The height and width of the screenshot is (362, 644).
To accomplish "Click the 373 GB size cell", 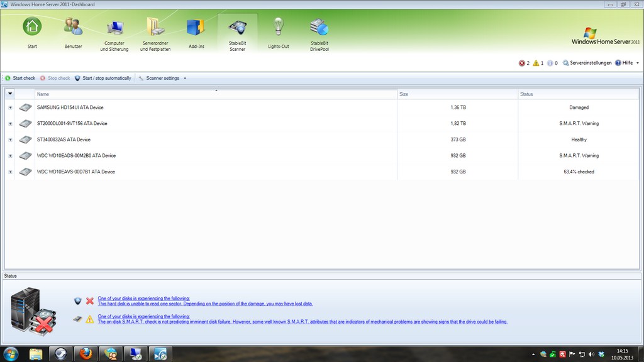I will coord(458,140).
